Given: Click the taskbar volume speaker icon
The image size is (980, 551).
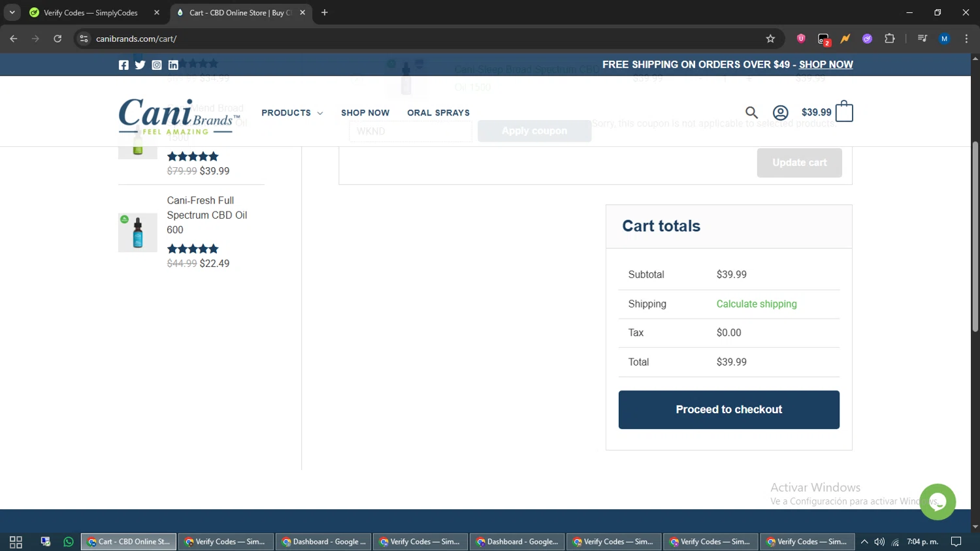Looking at the screenshot, I should pos(879,542).
